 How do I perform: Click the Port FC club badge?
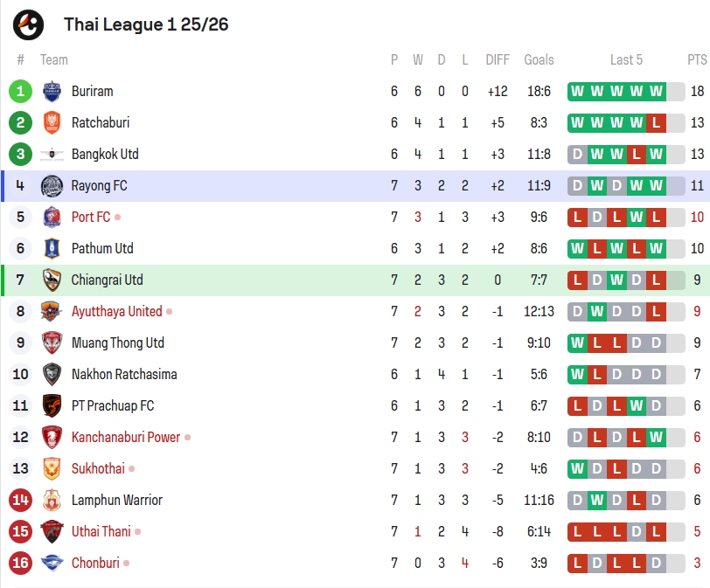[52, 217]
